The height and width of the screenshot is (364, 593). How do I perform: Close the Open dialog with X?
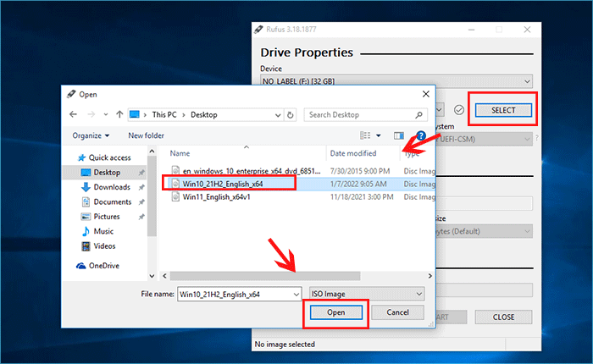tap(426, 94)
